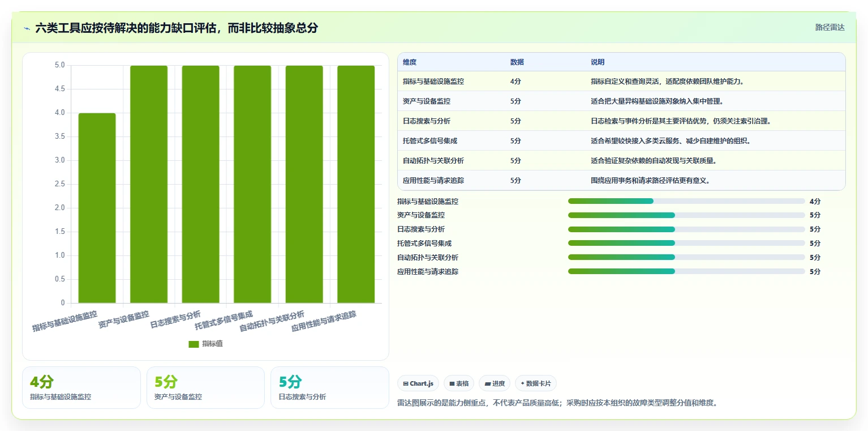Click the lightning icon beside the title

[x=27, y=28]
